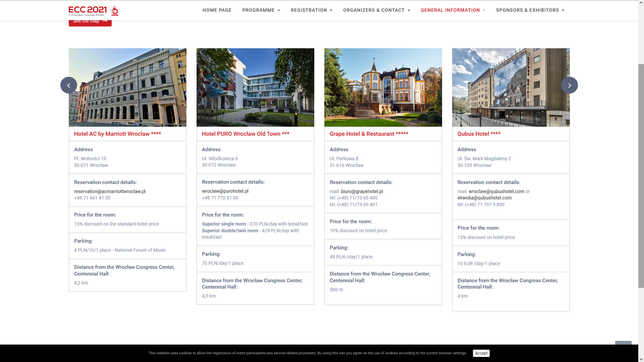Image resolution: width=644 pixels, height=362 pixels.
Task: Click the biuro@grapehotel.pl email link
Action: [x=362, y=191]
